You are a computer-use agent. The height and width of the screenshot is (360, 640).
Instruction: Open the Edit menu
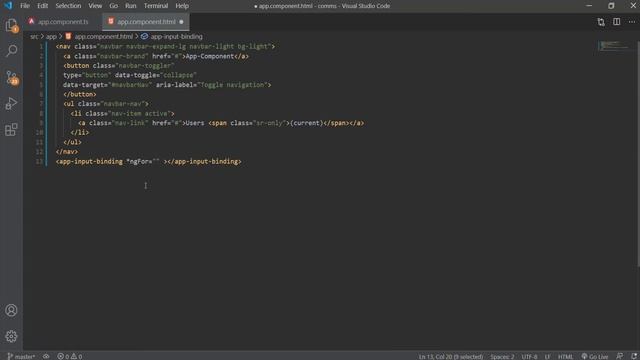point(42,6)
